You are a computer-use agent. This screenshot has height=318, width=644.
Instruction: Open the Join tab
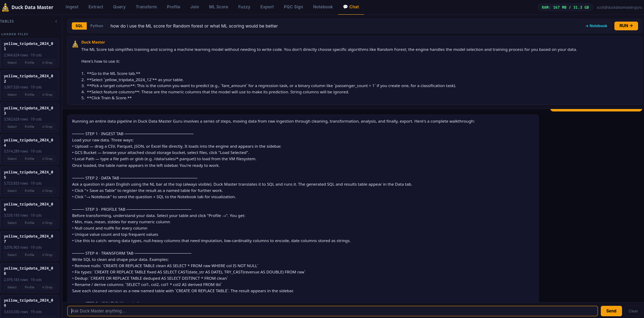point(195,7)
